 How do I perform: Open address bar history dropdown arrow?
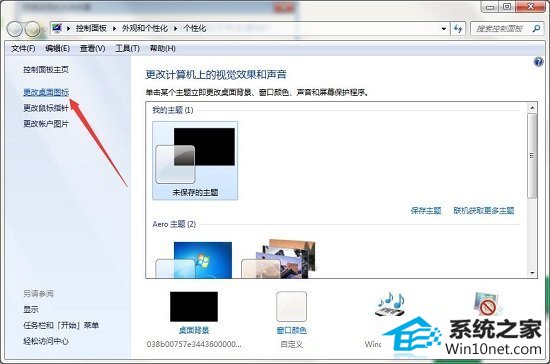point(444,29)
